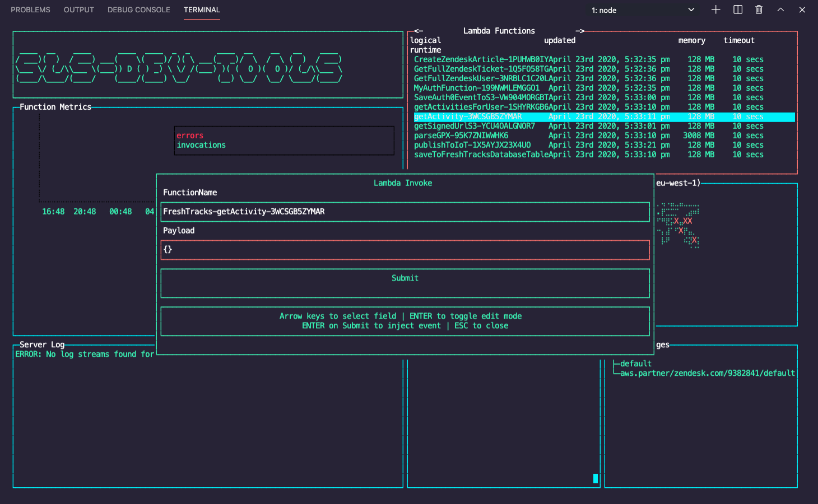Switch to the PROBLEMS tab
This screenshot has height=504, width=818.
click(30, 10)
